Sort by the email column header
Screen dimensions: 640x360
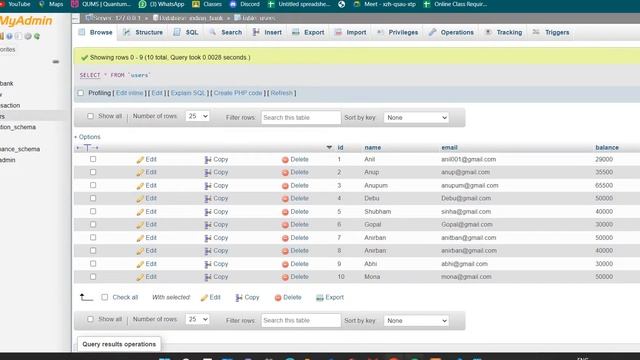(x=449, y=147)
